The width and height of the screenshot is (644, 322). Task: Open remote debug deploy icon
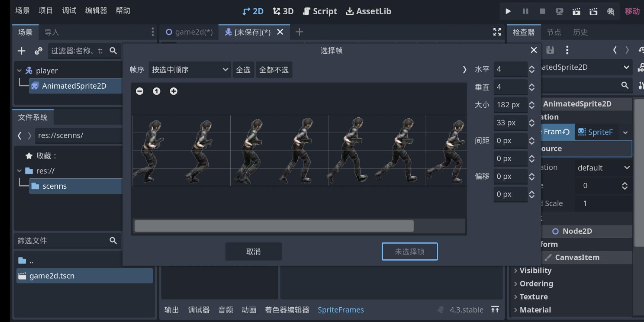(559, 11)
